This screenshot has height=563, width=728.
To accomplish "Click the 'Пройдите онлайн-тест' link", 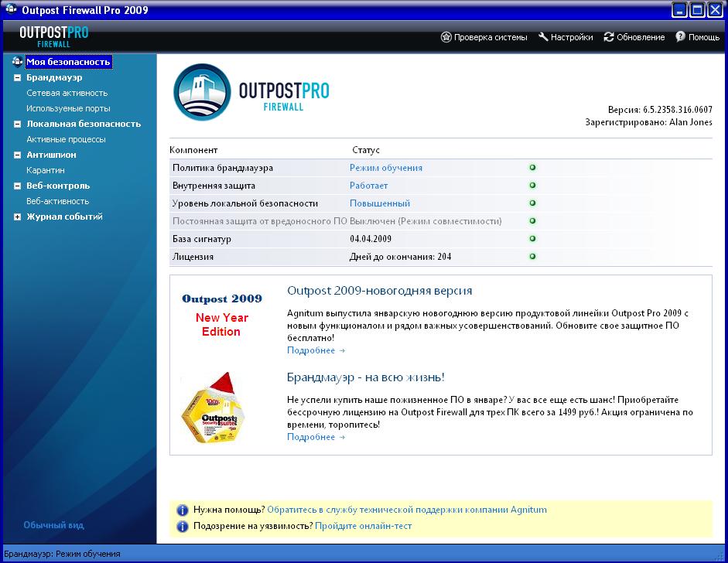I will 363,526.
